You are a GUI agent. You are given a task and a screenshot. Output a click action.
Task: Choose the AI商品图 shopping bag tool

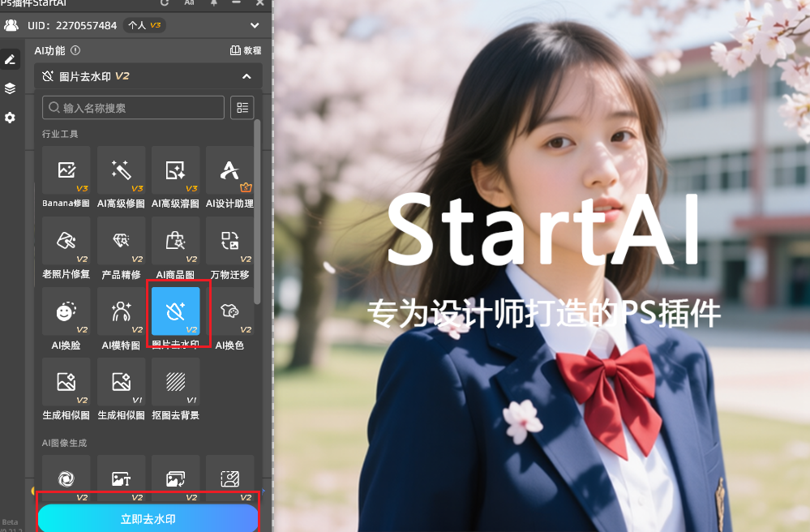[175, 241]
